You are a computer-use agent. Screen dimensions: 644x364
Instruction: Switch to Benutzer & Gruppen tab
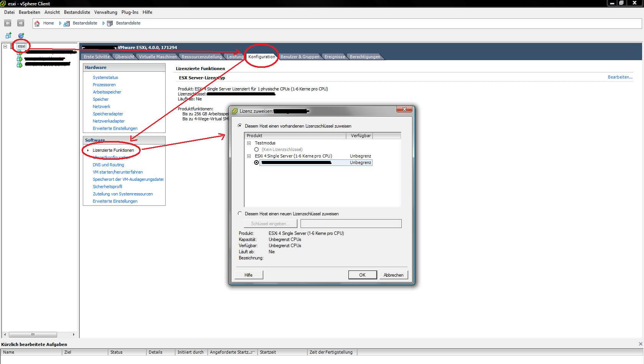[300, 57]
